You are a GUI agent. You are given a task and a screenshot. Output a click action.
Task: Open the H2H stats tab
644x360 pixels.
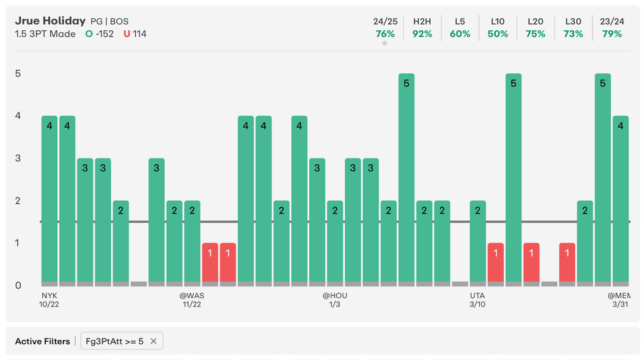[422, 28]
